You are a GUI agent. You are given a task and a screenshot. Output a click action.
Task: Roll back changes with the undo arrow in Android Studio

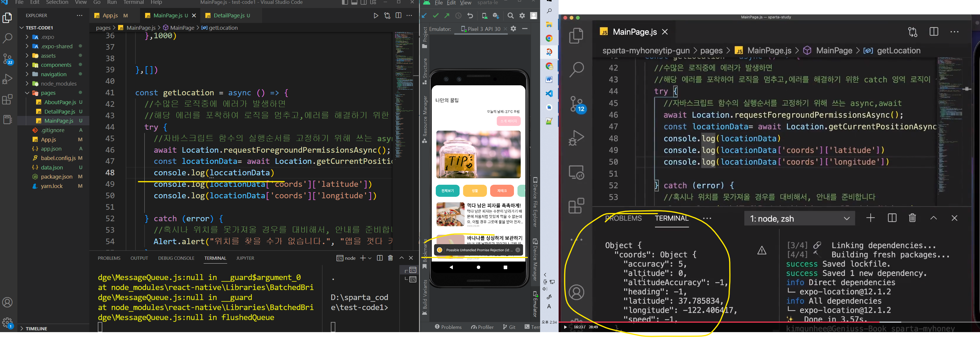pyautogui.click(x=470, y=16)
